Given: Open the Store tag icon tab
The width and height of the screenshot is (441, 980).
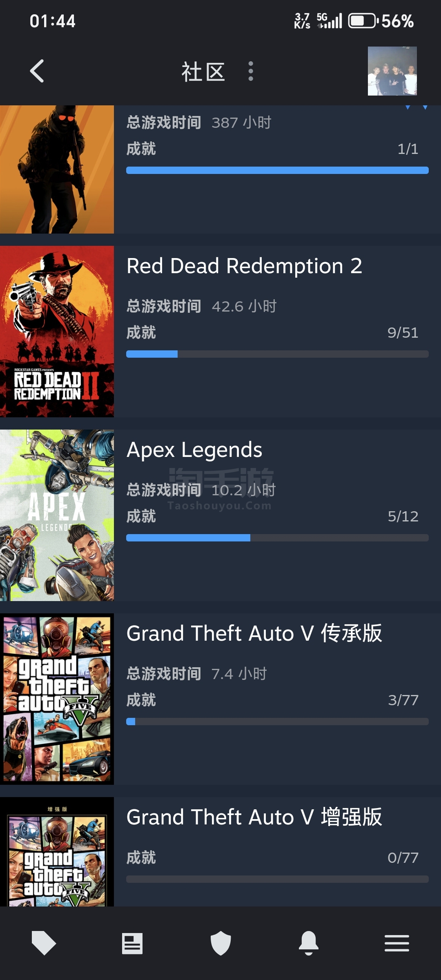Looking at the screenshot, I should point(44,943).
